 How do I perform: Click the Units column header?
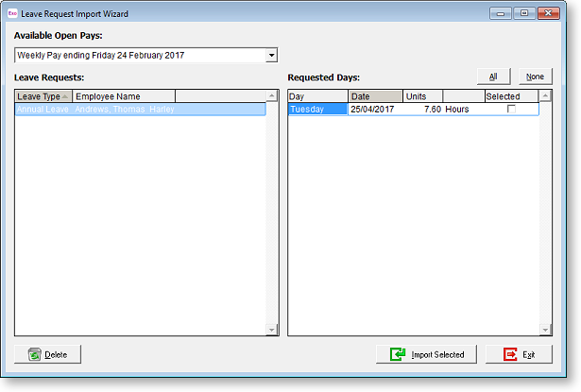click(422, 96)
